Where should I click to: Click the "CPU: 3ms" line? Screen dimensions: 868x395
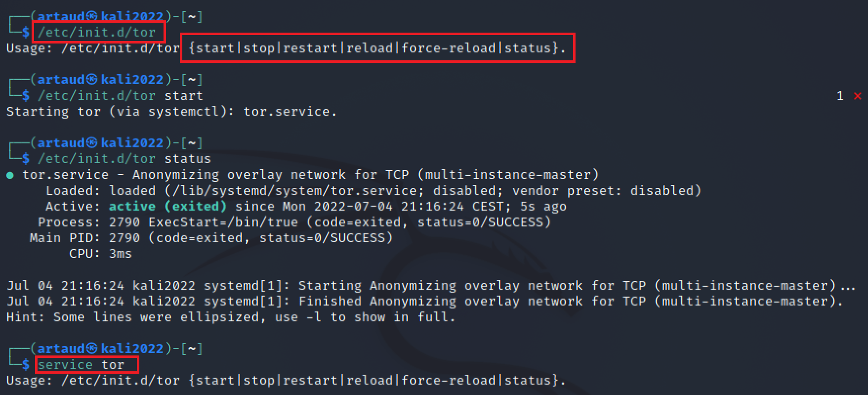pos(101,254)
